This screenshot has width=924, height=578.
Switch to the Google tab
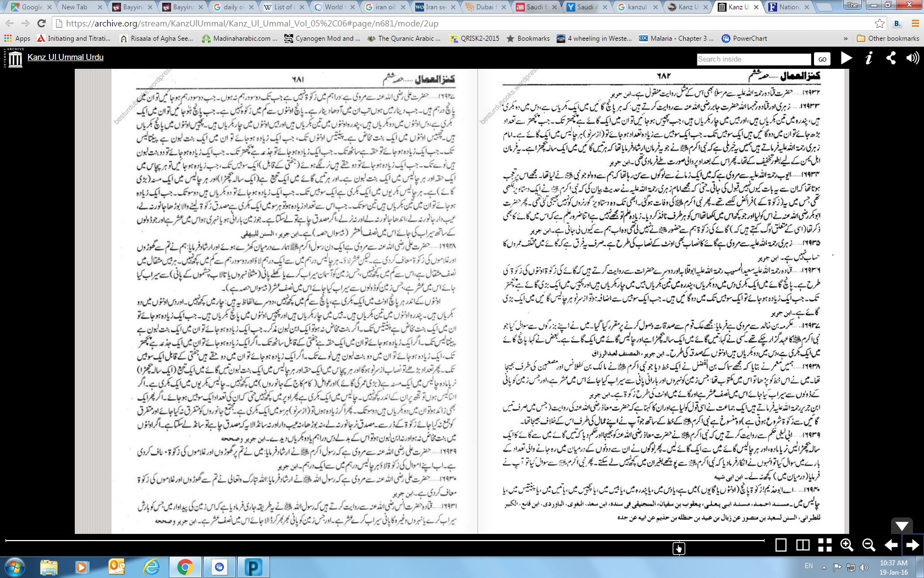point(28,7)
